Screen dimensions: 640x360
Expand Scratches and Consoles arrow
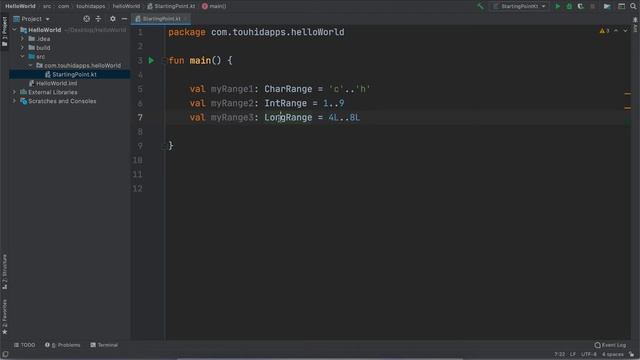pyautogui.click(x=14, y=101)
